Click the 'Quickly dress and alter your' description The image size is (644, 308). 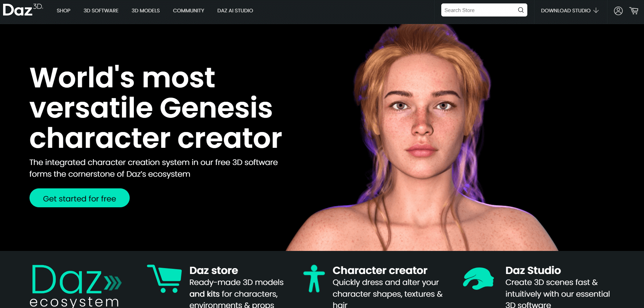[x=388, y=294]
